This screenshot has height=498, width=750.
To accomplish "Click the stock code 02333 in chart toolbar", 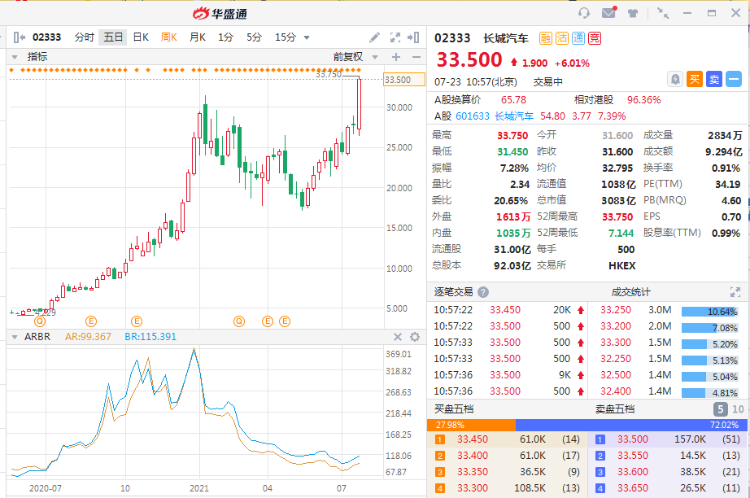I will [46, 37].
